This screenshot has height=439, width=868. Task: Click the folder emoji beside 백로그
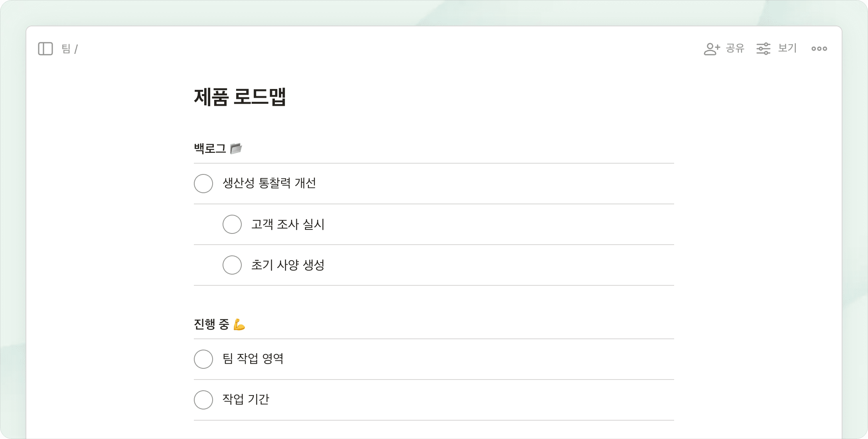(x=236, y=148)
